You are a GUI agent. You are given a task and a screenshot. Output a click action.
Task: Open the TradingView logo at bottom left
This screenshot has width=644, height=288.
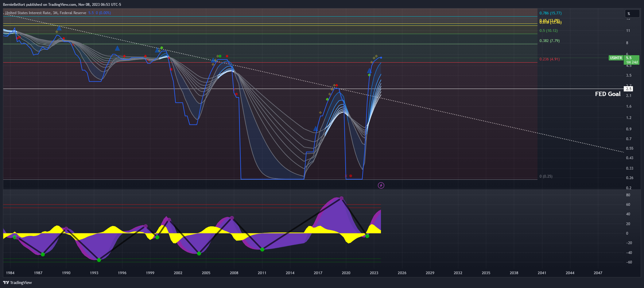pos(17,282)
